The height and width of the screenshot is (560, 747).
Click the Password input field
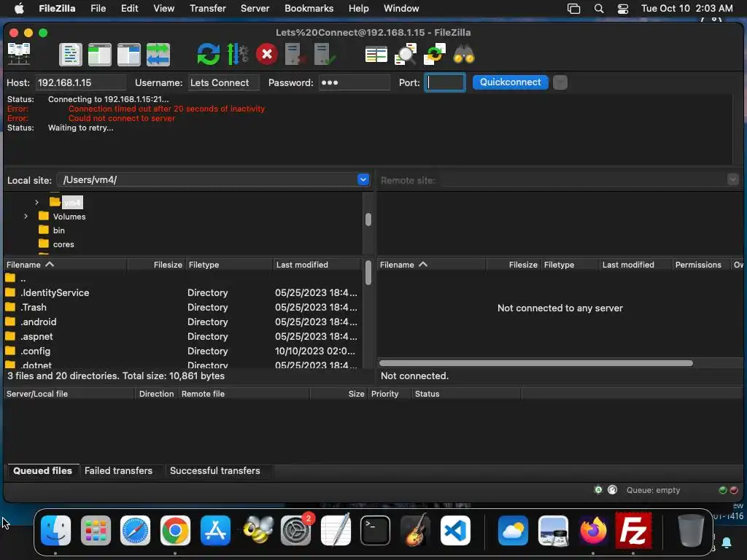click(354, 82)
